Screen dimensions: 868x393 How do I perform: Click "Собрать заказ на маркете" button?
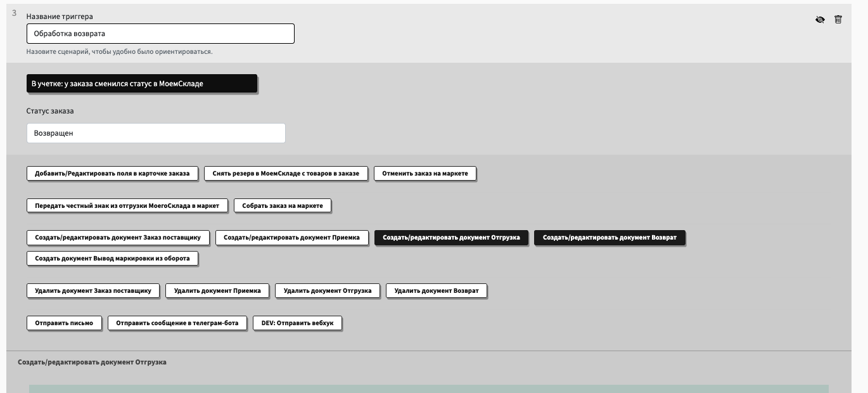click(x=283, y=205)
